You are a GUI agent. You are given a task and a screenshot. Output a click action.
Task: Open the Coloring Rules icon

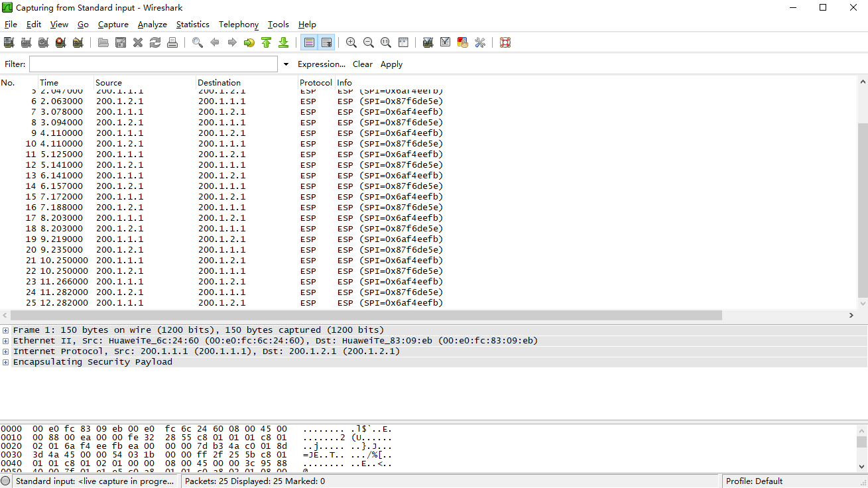pyautogui.click(x=462, y=42)
